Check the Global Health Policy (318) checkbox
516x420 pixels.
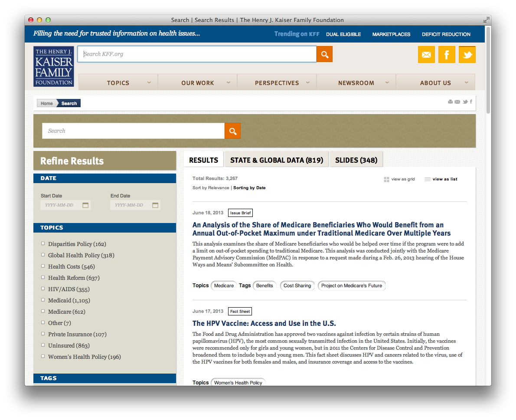click(43, 255)
